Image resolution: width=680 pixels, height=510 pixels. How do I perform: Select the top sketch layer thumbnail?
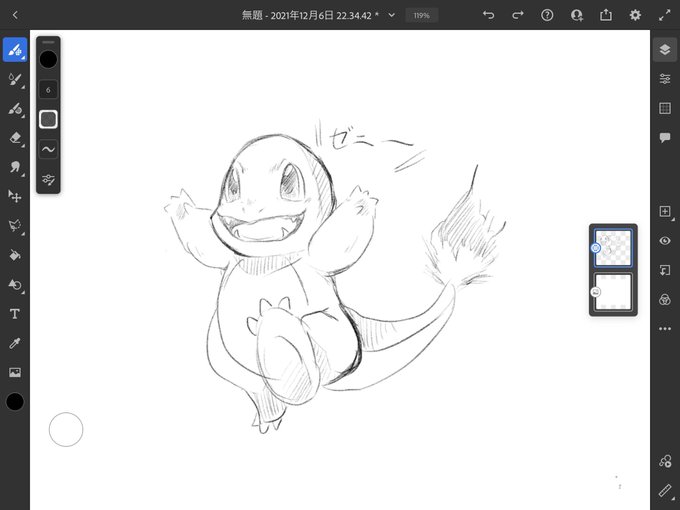[613, 248]
